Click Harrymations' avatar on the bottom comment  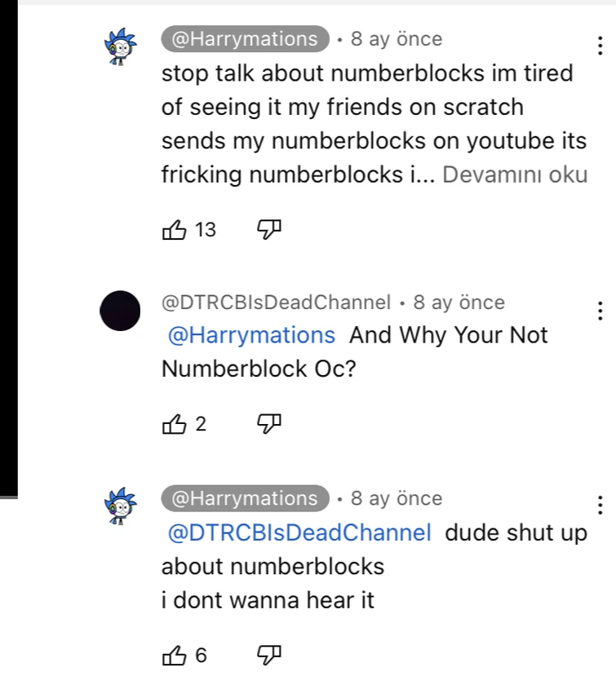[119, 506]
